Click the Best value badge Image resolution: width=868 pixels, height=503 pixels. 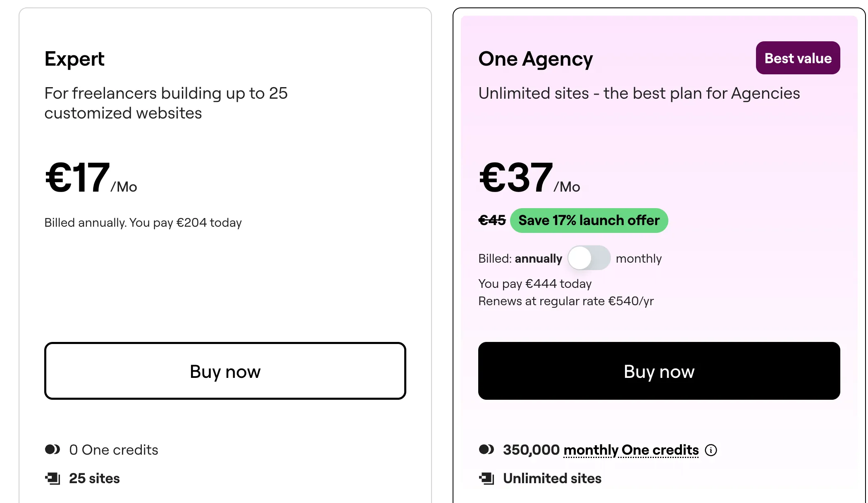(798, 58)
